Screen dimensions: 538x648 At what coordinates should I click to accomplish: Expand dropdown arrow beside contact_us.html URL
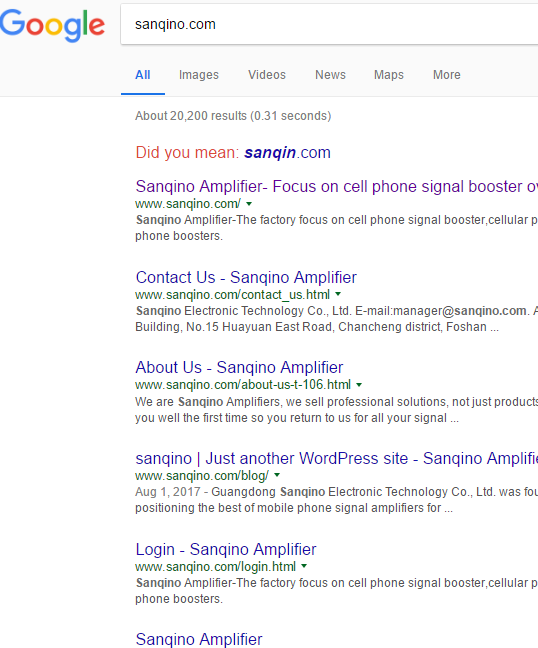tap(338, 294)
